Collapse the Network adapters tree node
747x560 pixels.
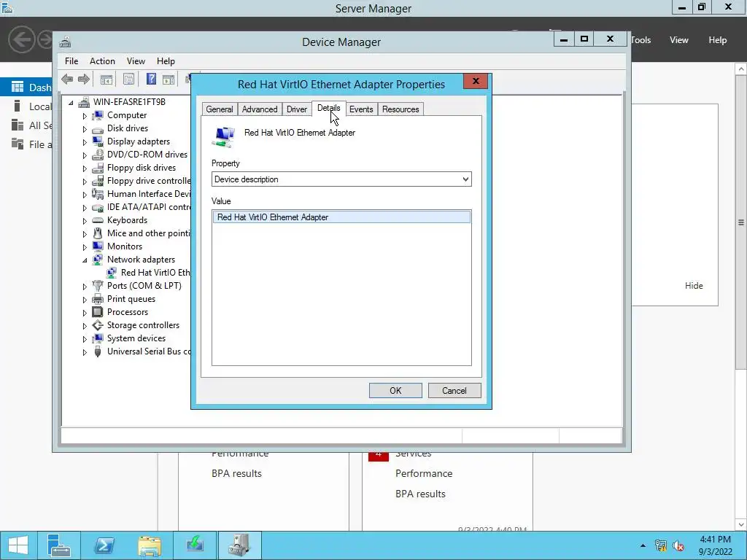pyautogui.click(x=85, y=260)
